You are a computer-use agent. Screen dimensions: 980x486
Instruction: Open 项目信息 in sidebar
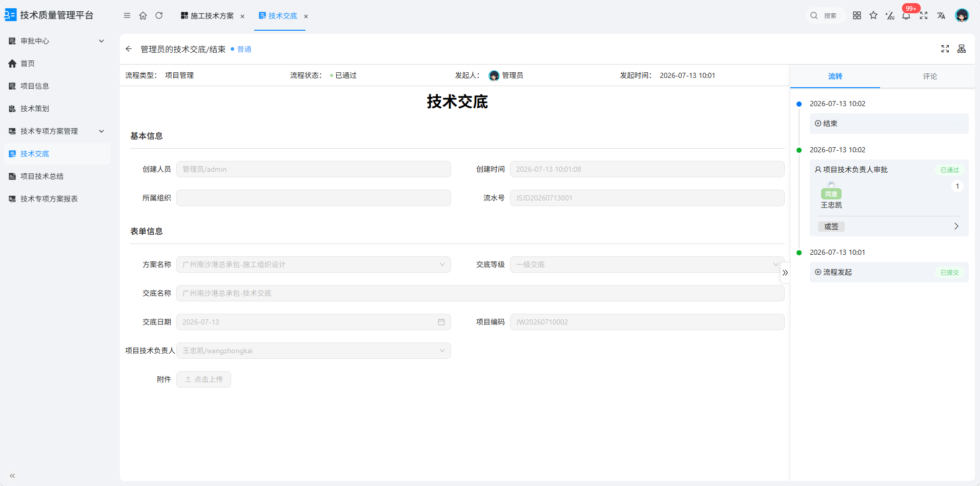point(56,86)
